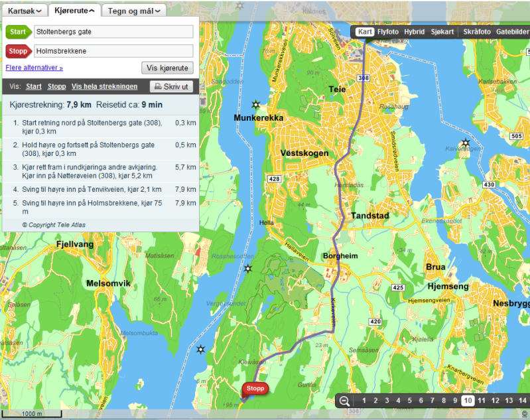Click the Stoltenbergs gate start field
530x420 pixels.
[113, 32]
